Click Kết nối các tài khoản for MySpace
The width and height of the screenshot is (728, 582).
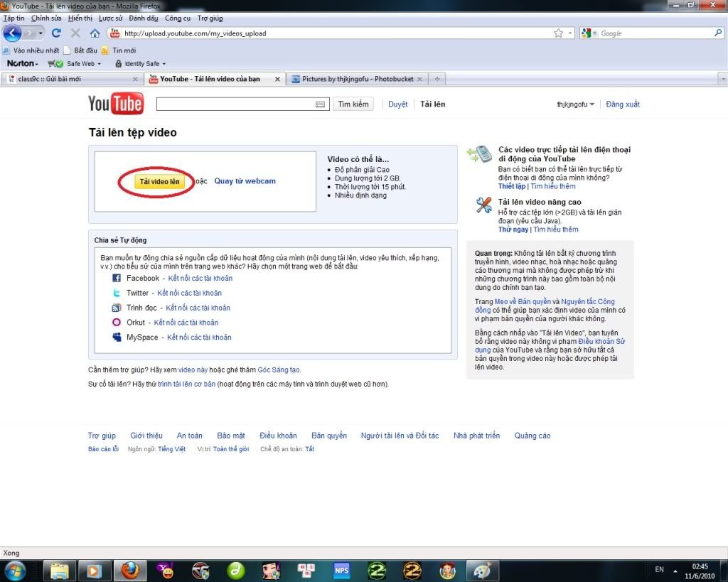pyautogui.click(x=199, y=338)
